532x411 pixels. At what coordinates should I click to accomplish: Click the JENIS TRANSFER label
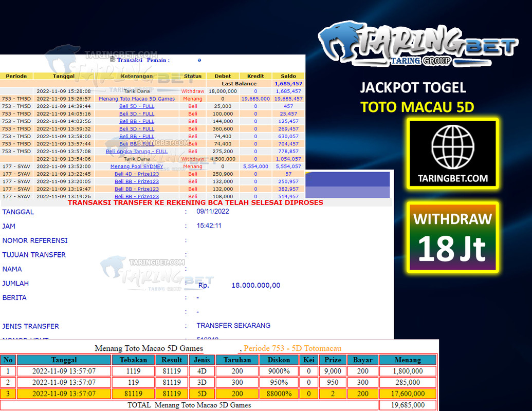(x=30, y=326)
